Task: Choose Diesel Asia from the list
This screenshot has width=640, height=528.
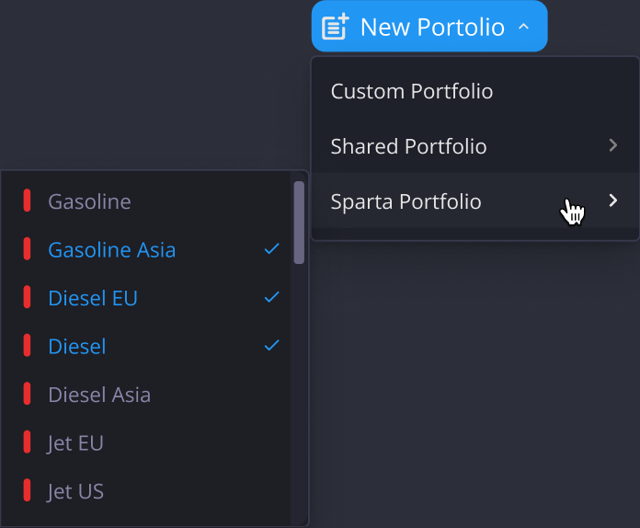Action: coord(99,395)
